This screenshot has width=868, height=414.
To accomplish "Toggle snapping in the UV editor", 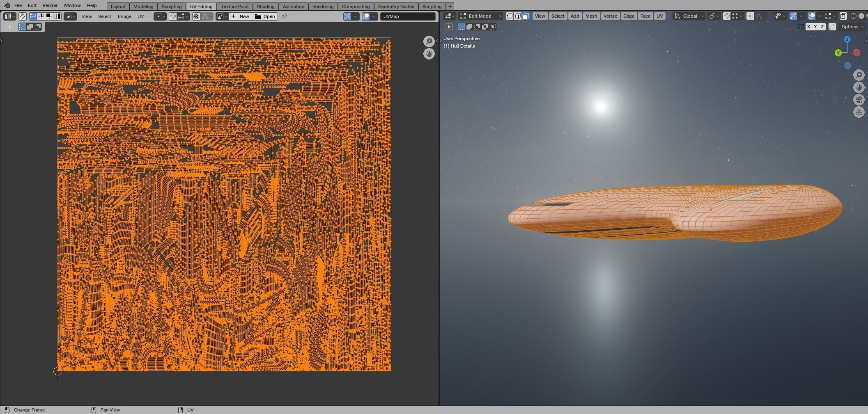I will (172, 16).
